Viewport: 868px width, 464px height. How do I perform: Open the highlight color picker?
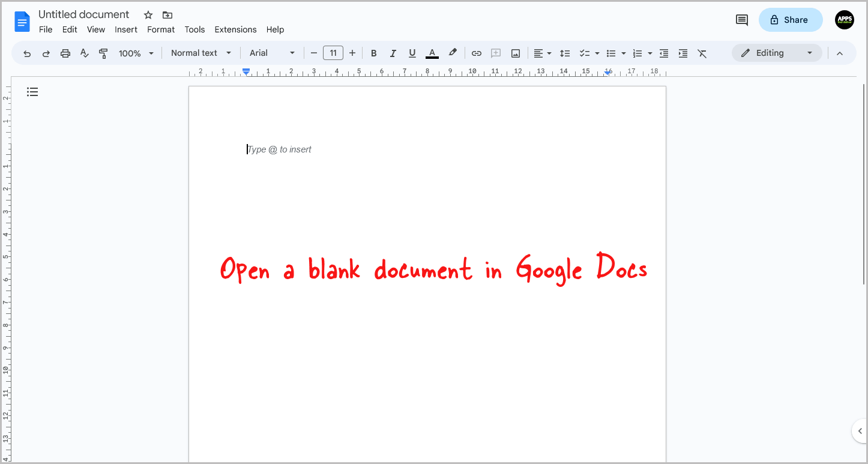tap(453, 53)
